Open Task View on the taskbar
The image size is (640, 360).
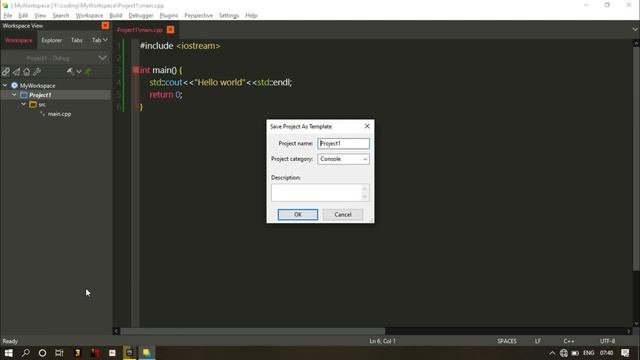pyautogui.click(x=59, y=353)
